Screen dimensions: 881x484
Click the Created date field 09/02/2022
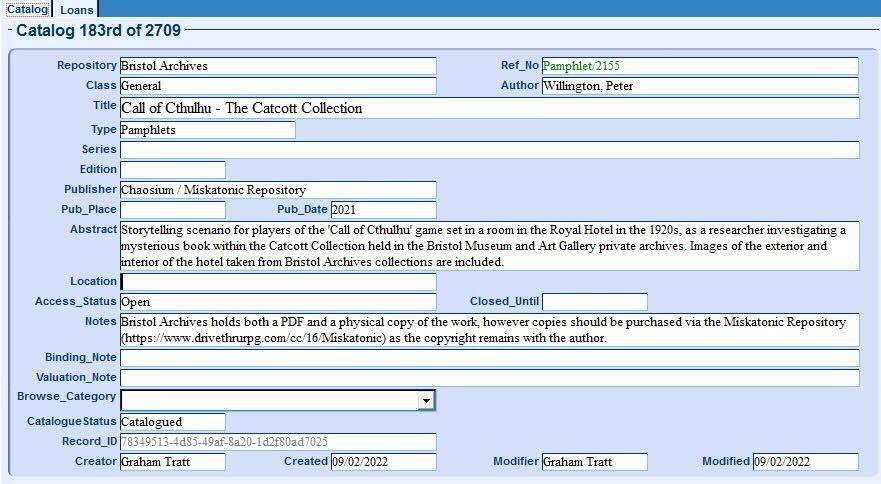tap(384, 462)
